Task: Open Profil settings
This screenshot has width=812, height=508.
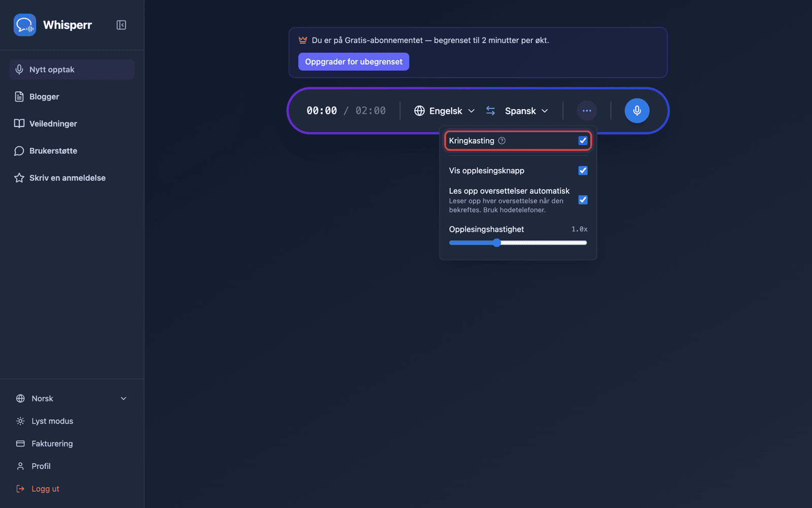Action: pyautogui.click(x=72, y=466)
